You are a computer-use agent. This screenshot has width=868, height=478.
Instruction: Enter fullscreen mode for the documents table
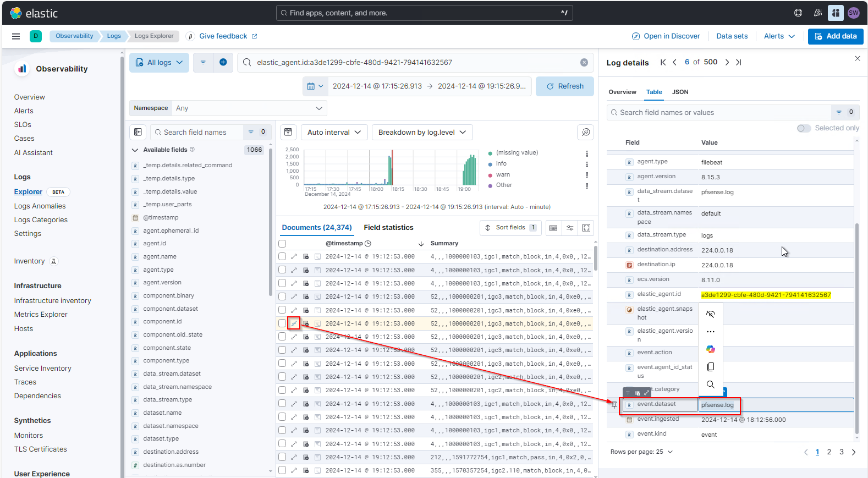[586, 228]
